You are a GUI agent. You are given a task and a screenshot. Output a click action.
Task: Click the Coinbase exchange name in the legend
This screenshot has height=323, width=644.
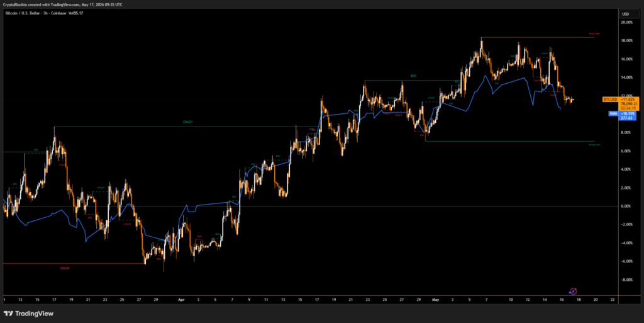click(x=57, y=13)
